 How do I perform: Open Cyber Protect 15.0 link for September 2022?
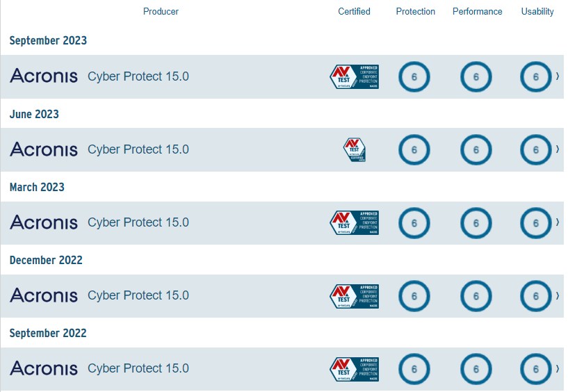click(138, 368)
